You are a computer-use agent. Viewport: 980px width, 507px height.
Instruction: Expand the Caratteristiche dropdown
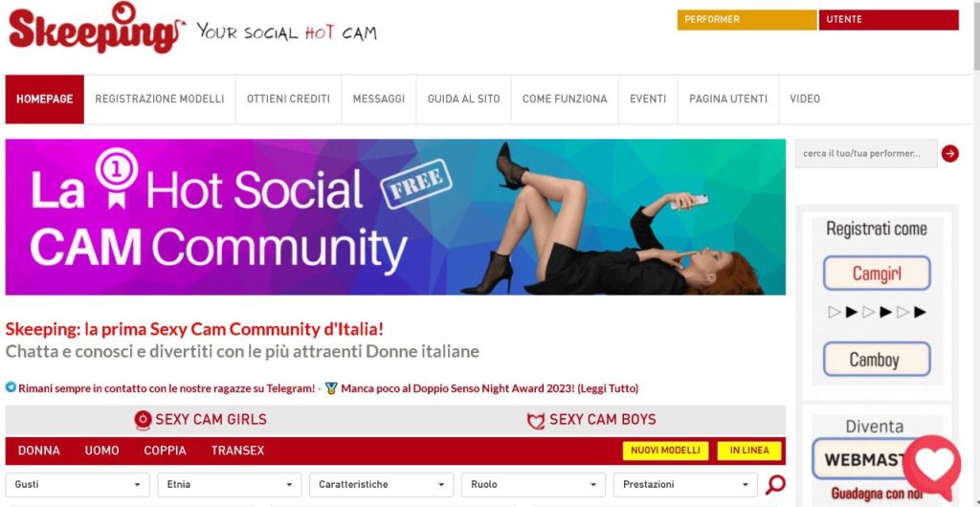pyautogui.click(x=381, y=485)
